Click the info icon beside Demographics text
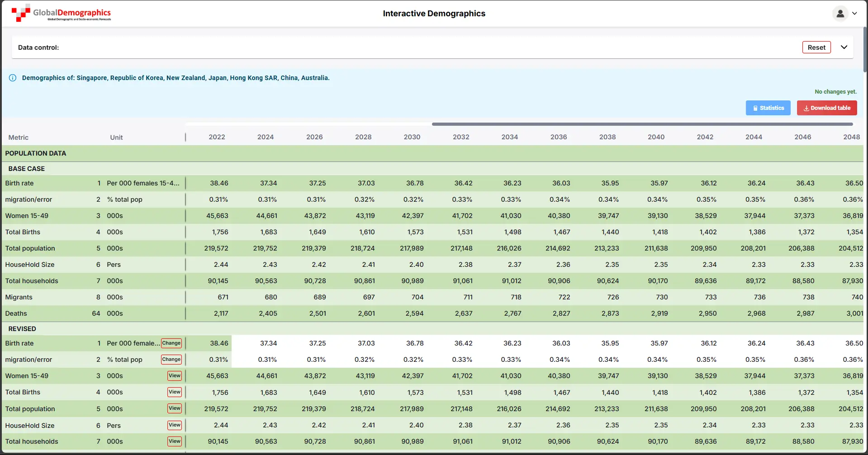 tap(13, 78)
